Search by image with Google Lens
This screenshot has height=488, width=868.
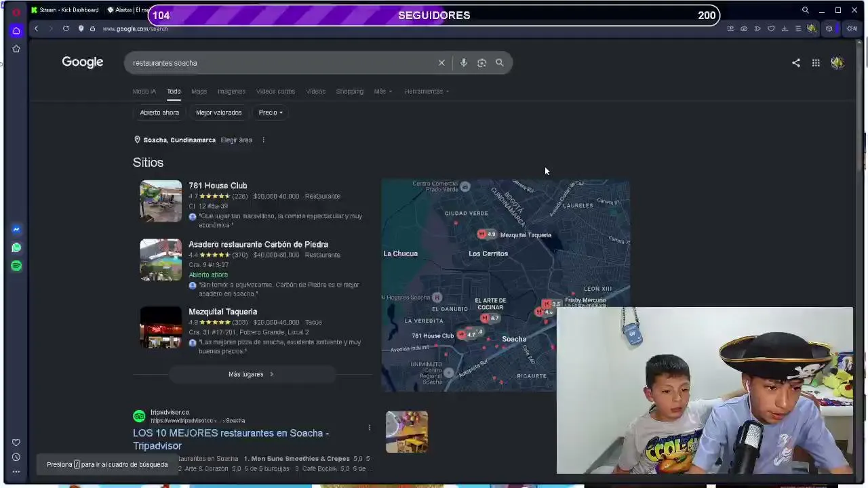481,62
